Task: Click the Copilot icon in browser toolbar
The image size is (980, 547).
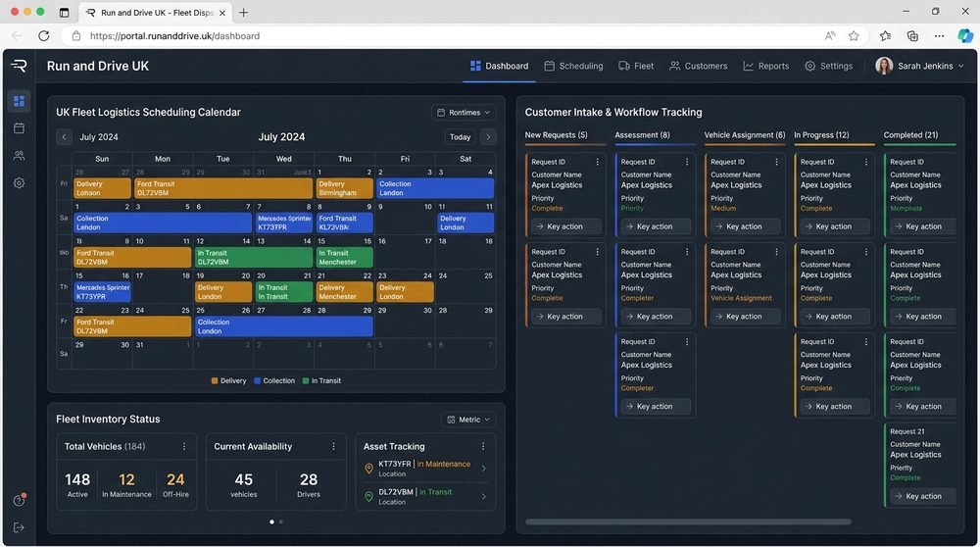Action: (965, 35)
